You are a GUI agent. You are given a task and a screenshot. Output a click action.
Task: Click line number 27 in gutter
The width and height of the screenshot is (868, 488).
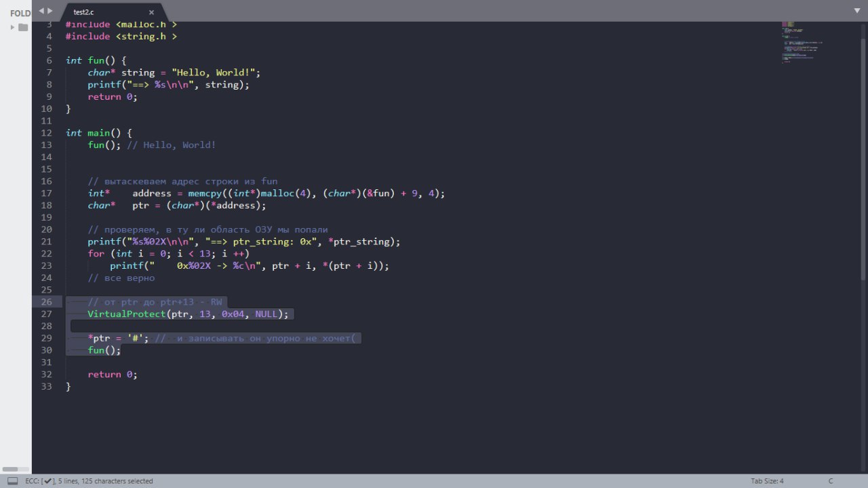pyautogui.click(x=46, y=314)
